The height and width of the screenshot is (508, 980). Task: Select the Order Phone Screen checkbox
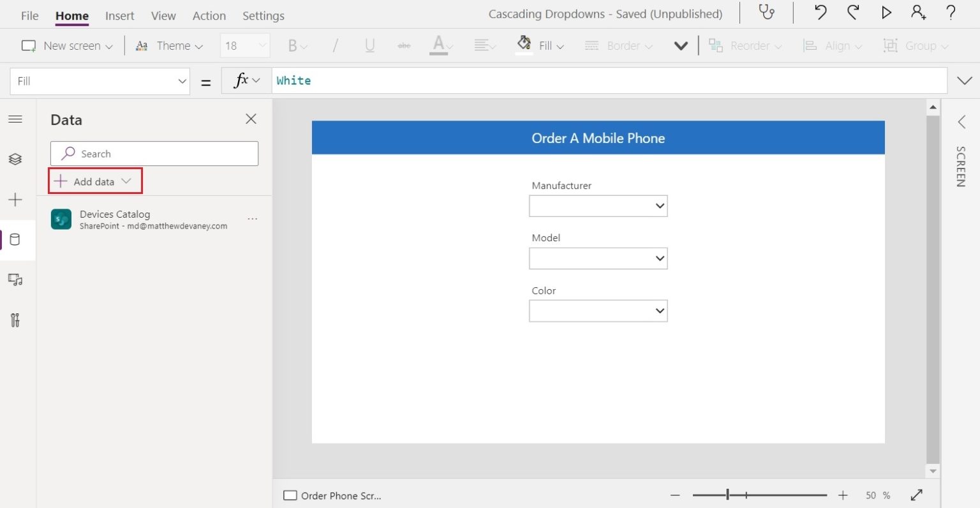click(290, 496)
